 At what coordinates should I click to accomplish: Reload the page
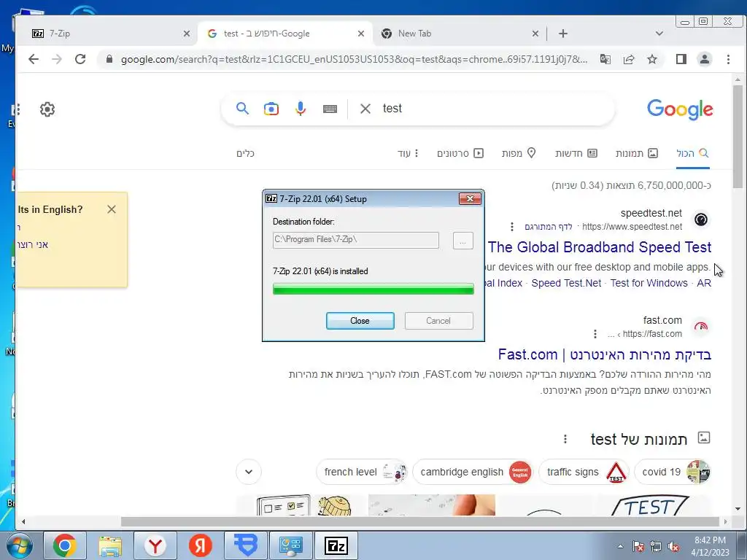pyautogui.click(x=80, y=59)
